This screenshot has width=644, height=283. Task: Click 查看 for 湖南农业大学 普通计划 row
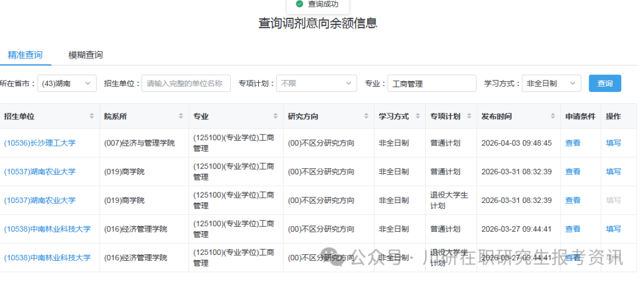[x=572, y=171]
